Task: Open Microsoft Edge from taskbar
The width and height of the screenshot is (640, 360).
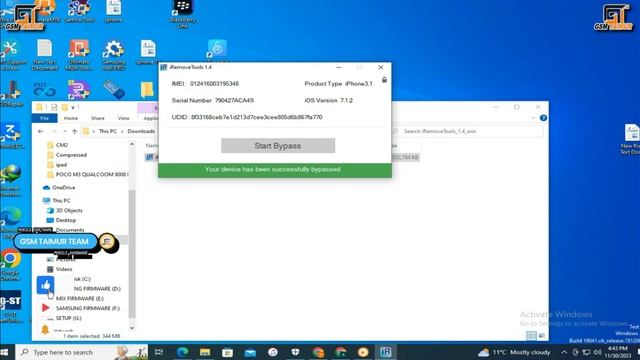Action: coord(182,352)
